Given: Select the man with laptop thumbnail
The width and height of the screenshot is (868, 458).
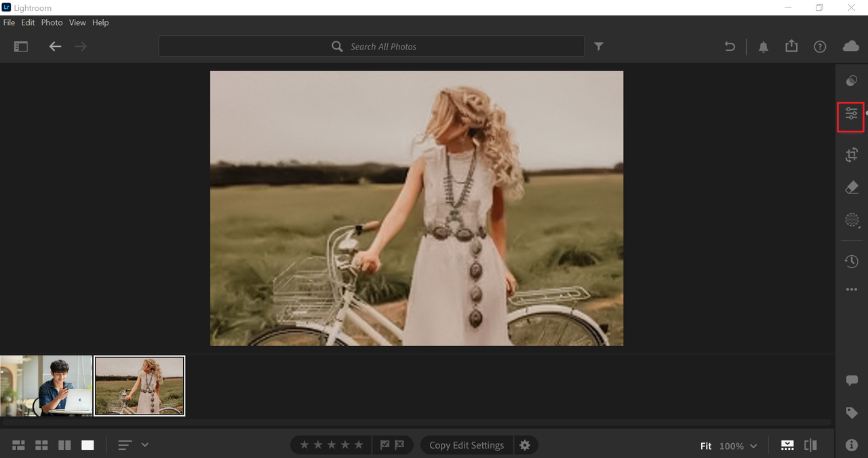Looking at the screenshot, I should coord(46,385).
